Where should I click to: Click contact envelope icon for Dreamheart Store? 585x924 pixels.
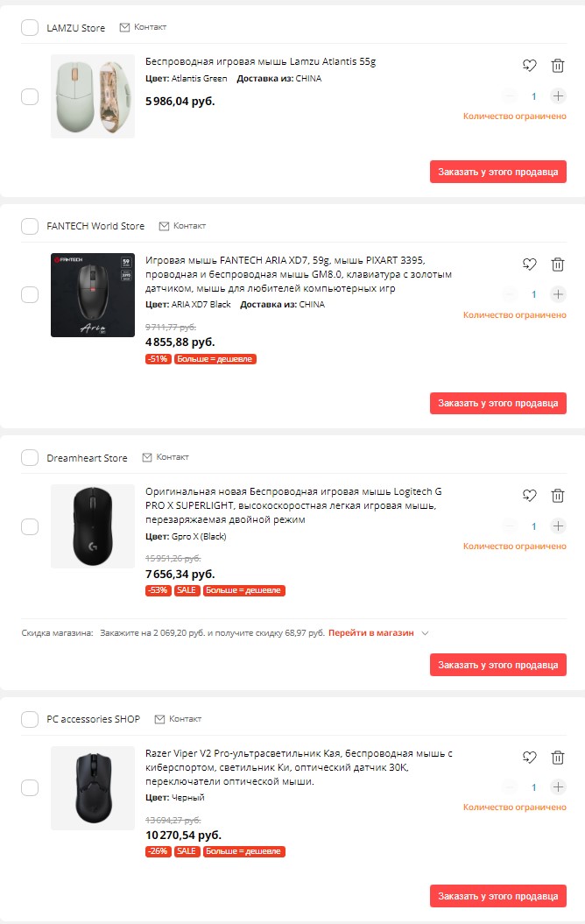(147, 457)
